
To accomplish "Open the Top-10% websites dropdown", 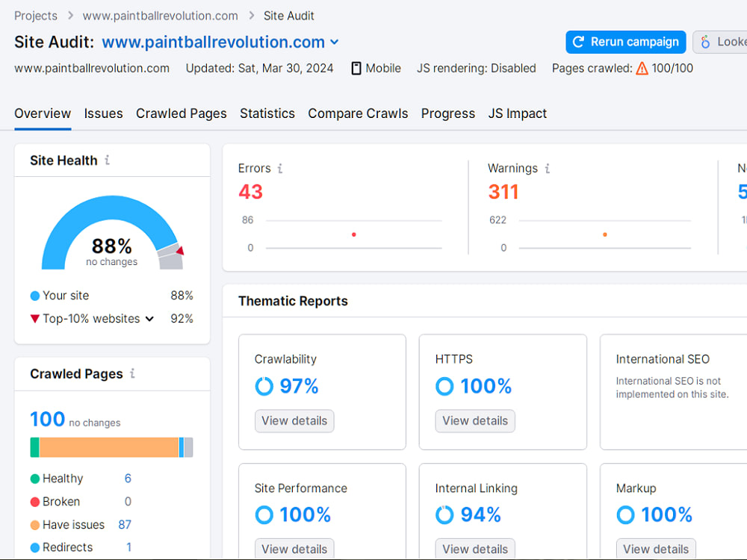I will [149, 319].
